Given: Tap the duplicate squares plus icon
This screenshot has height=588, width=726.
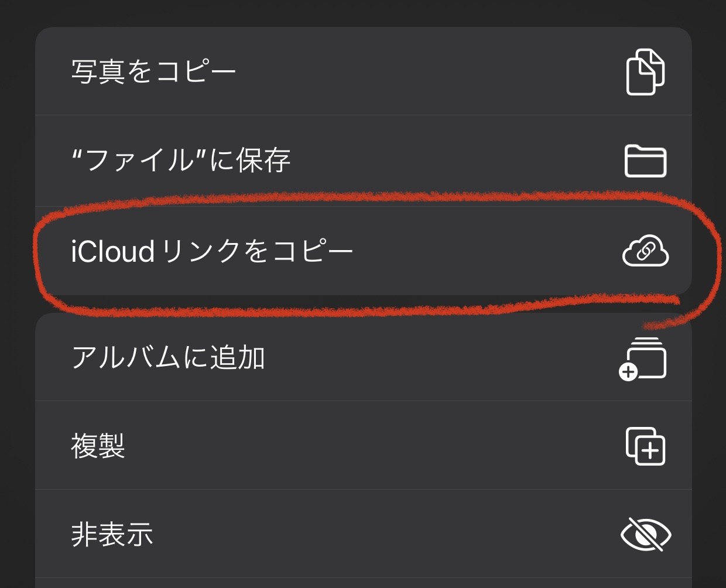Looking at the screenshot, I should [x=645, y=446].
